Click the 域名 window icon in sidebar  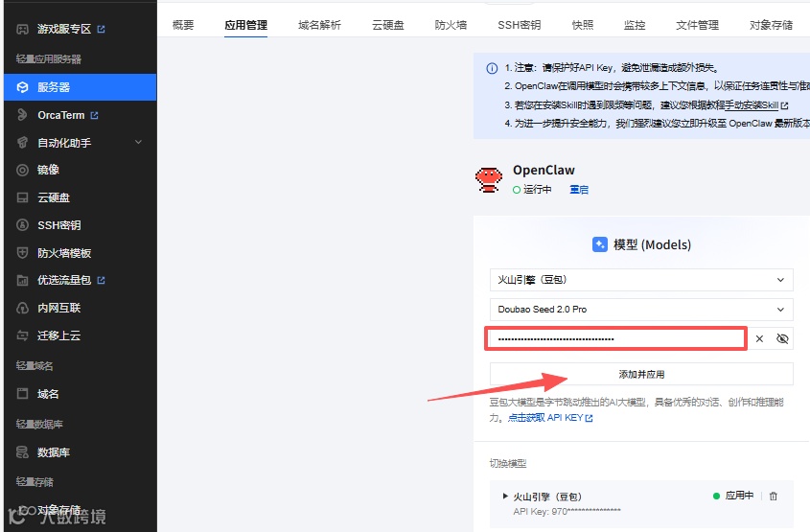[x=22, y=394]
